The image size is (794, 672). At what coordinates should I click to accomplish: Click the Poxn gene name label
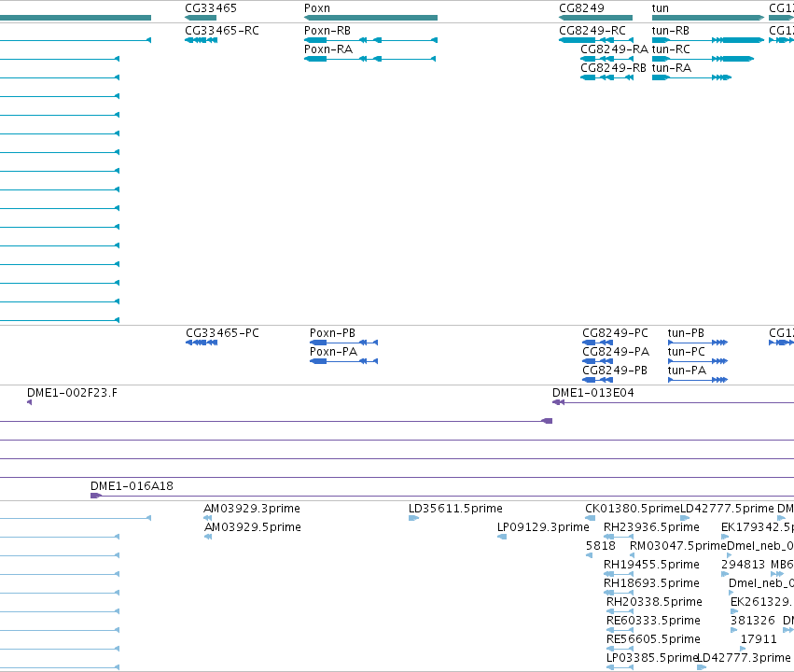coord(317,8)
